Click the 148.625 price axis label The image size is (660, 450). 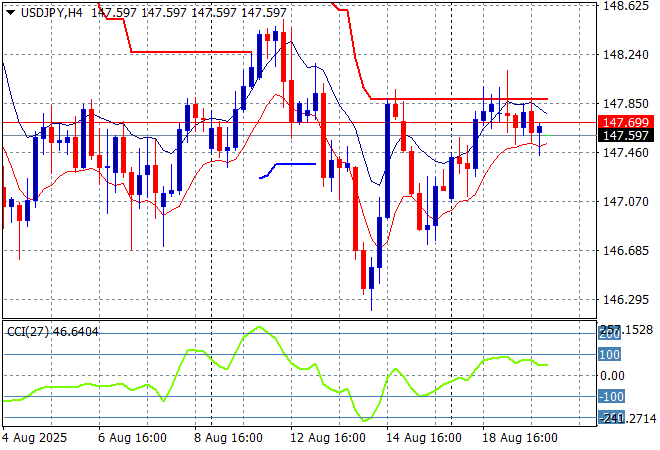click(x=626, y=6)
